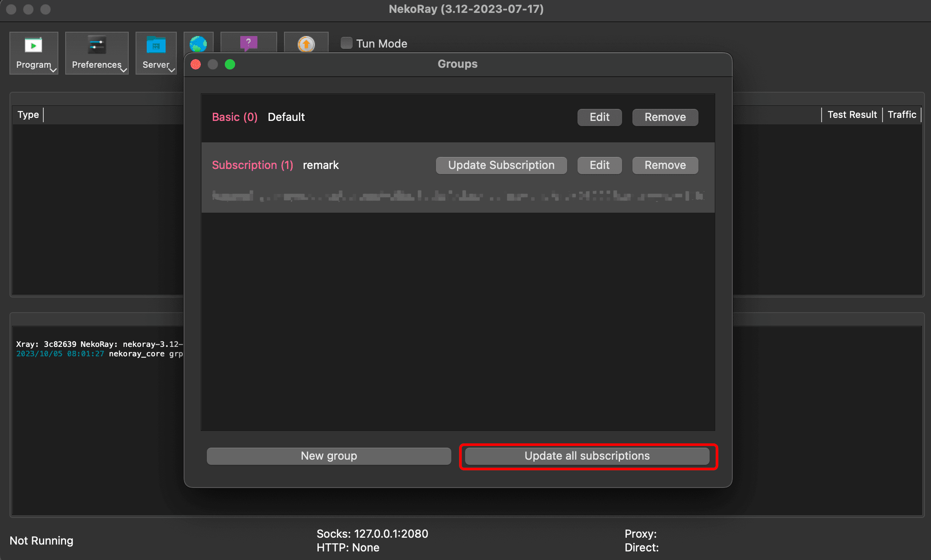The width and height of the screenshot is (931, 560).
Task: Select the Basic (0) Default row
Action: pyautogui.click(x=458, y=118)
